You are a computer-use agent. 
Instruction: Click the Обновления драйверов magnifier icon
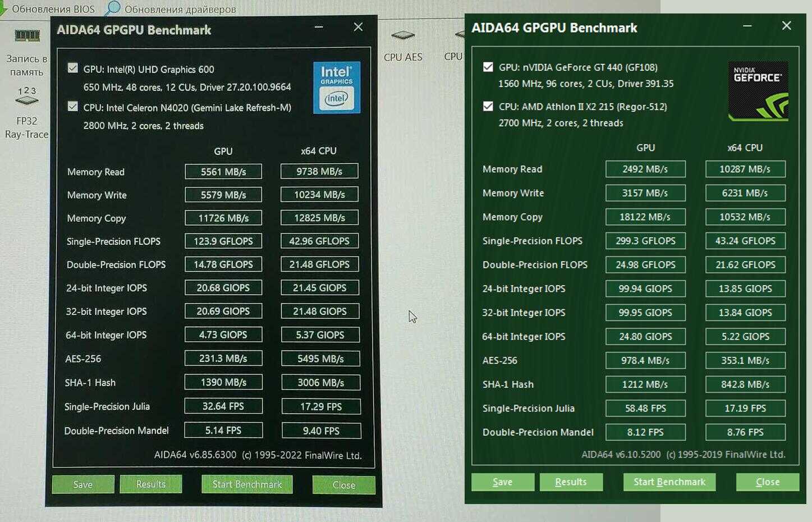pyautogui.click(x=113, y=8)
